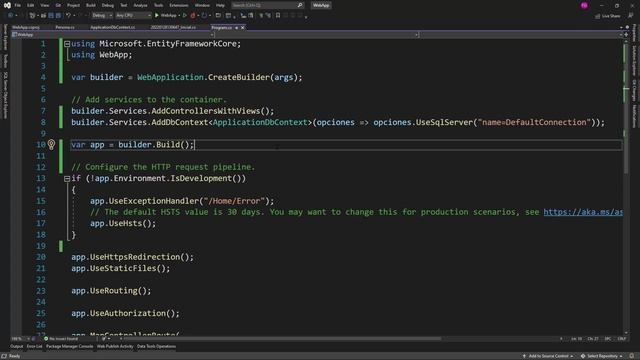Click the Visual Studio logo icon
Viewport: 640px width, 360px height.
point(7,5)
